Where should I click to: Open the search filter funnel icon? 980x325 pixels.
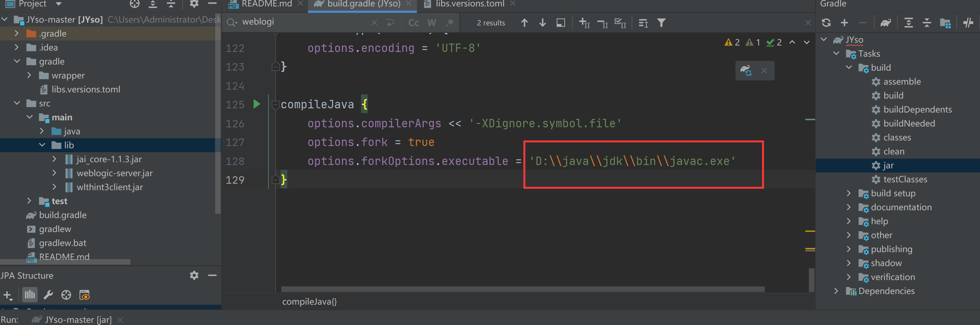(x=661, y=23)
